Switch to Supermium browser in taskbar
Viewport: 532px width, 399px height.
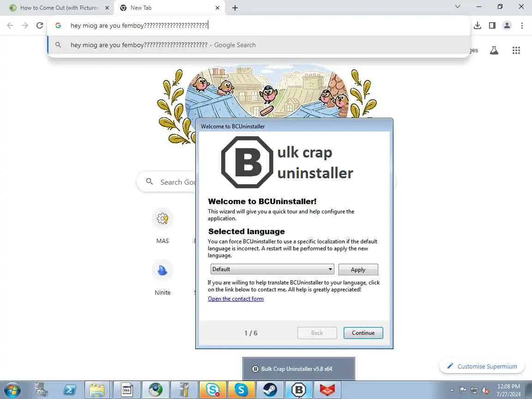pyautogui.click(x=156, y=390)
